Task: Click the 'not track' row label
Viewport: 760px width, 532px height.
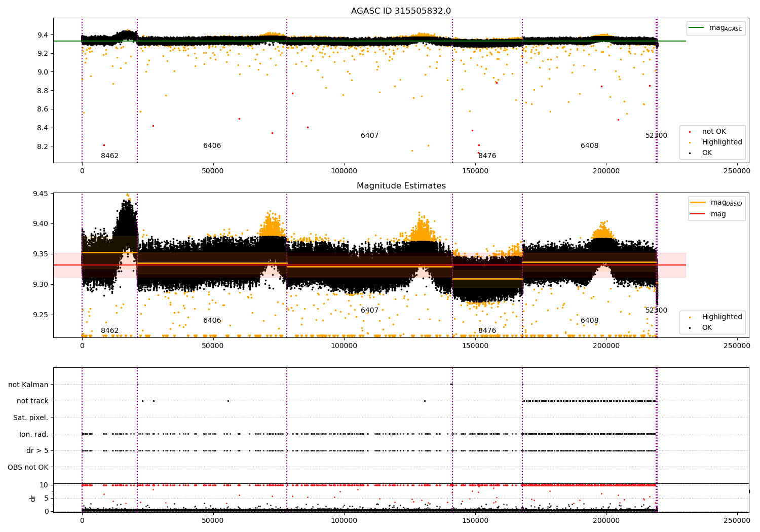Action: tap(32, 401)
